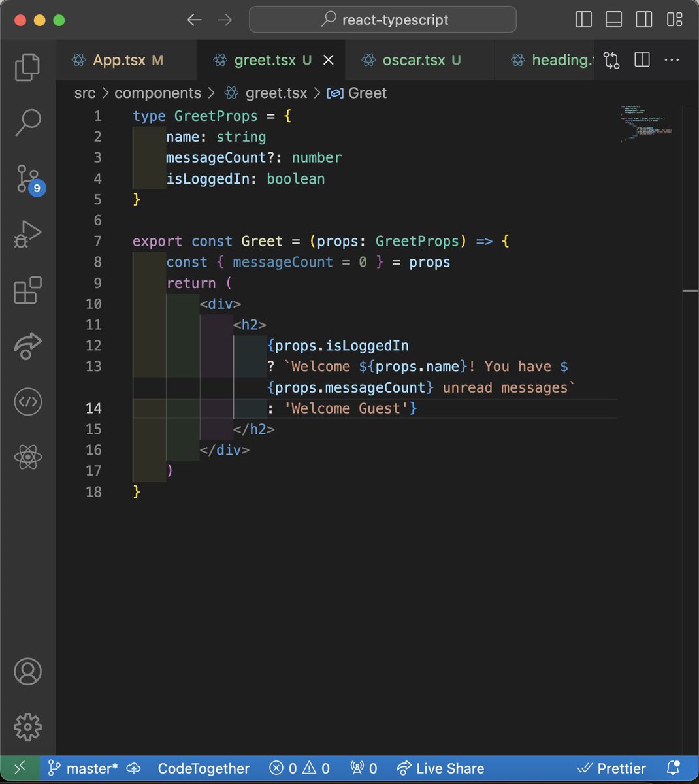Click 'Welcome Guest' string on line 14
This screenshot has height=784, width=699.
tap(346, 408)
